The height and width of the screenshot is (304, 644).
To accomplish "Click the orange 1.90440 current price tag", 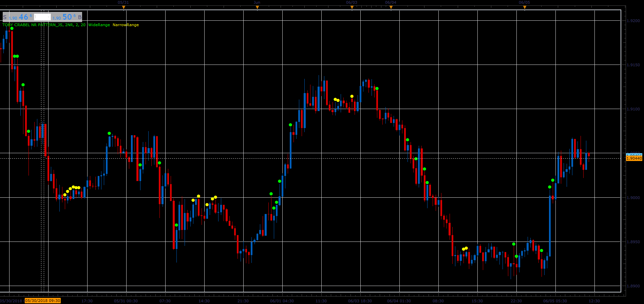I will (634, 158).
